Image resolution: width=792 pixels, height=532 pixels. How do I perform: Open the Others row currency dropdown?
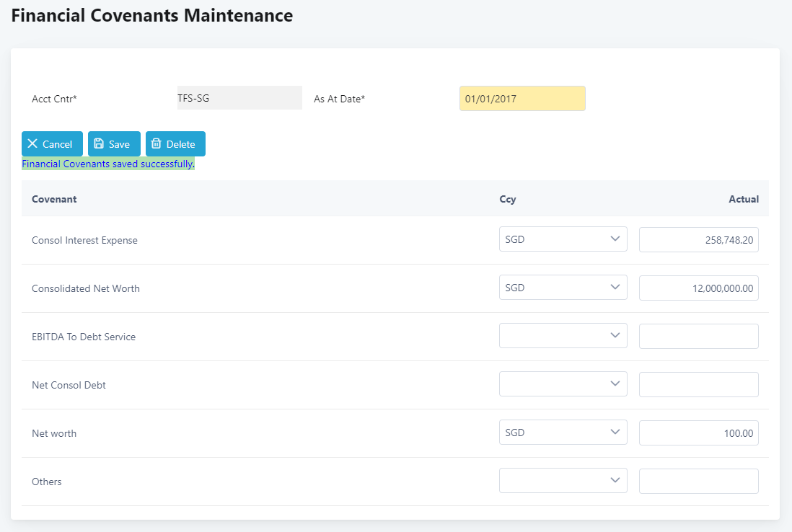[563, 481]
